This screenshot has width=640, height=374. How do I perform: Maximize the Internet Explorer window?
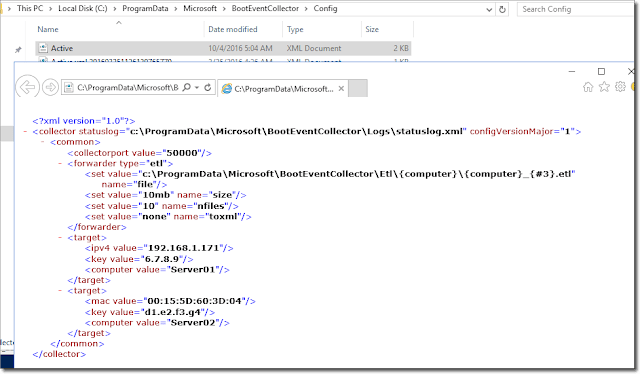click(601, 71)
